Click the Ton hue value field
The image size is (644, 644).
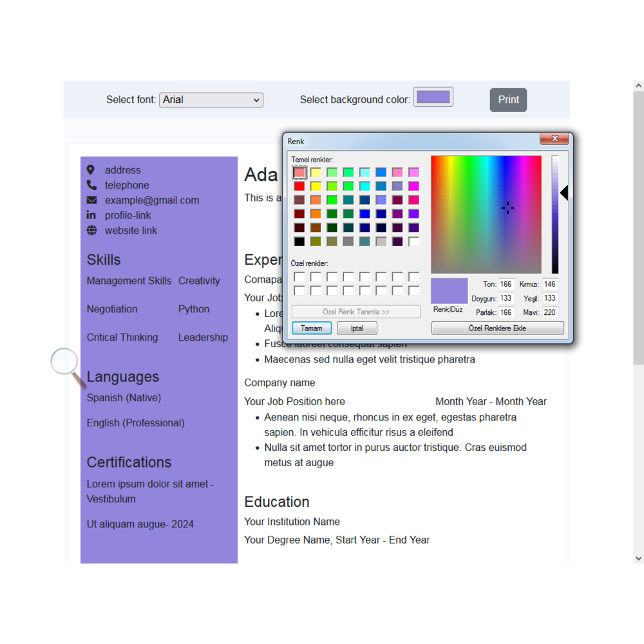(x=506, y=284)
